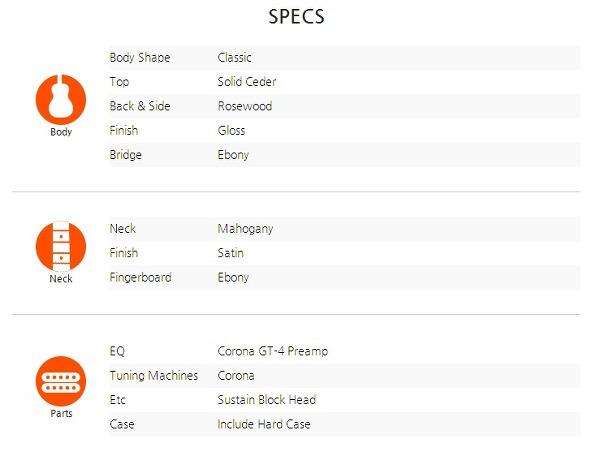Click the Parts label under pickup icon

coord(61,414)
